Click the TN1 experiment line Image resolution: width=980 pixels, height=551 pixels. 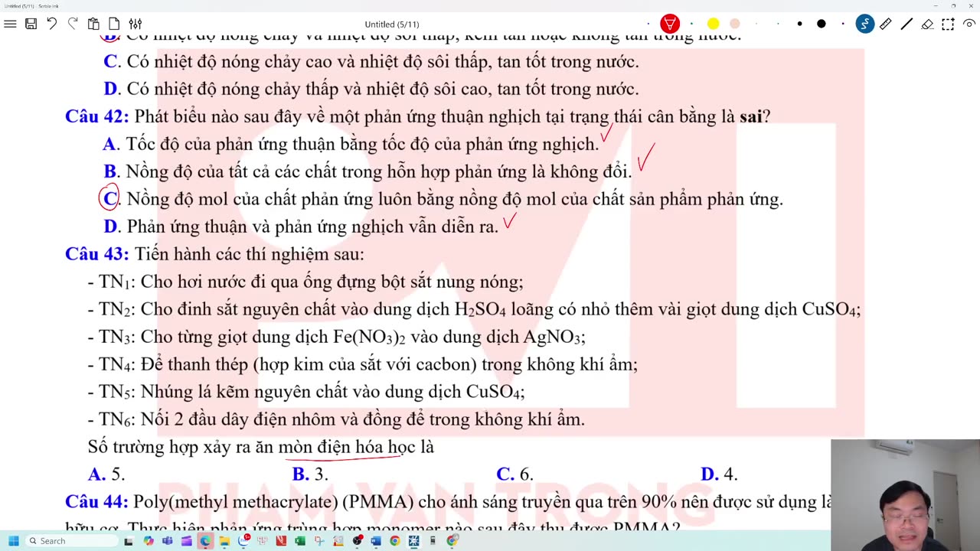click(305, 282)
